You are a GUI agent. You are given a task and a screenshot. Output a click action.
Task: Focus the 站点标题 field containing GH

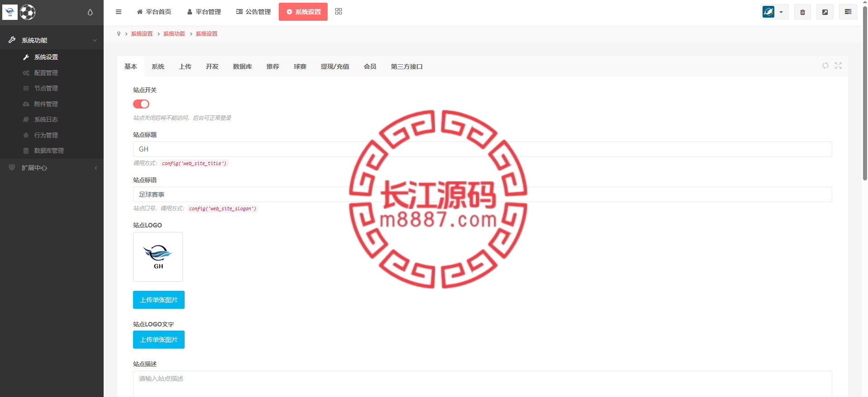click(x=482, y=149)
